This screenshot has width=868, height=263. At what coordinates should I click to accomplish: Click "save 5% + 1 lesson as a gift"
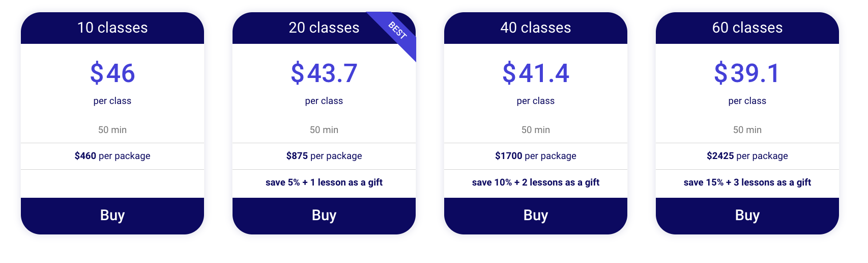pos(324,182)
